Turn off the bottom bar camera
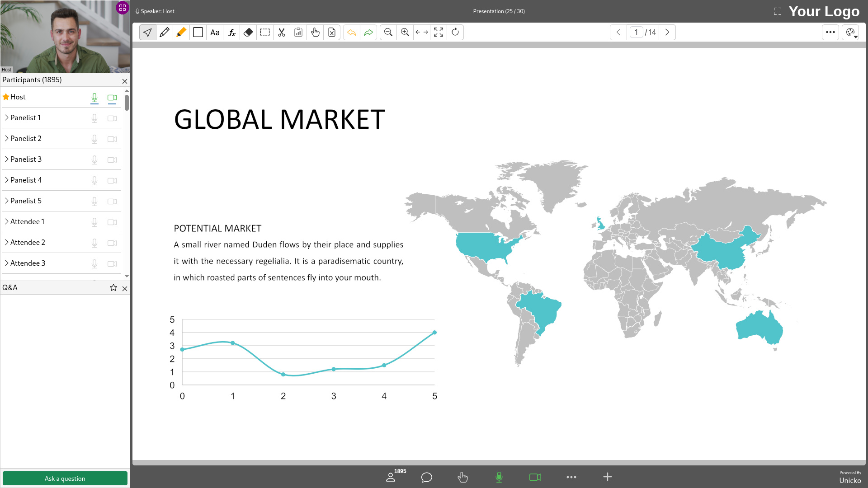Image resolution: width=868 pixels, height=488 pixels. 535,477
